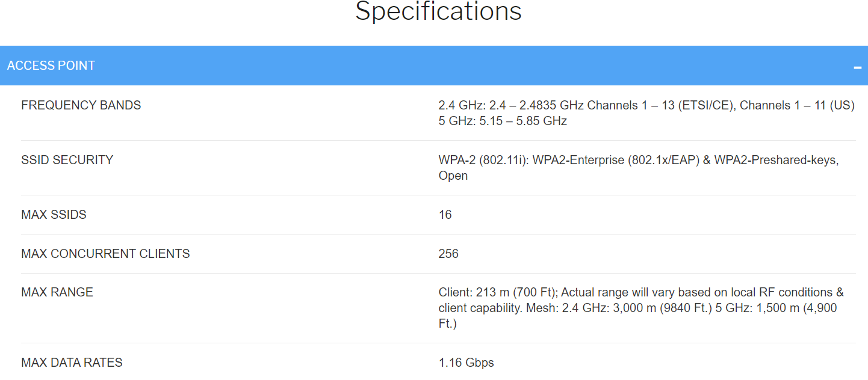Click the word Open under SSID security
Image resolution: width=868 pixels, height=380 pixels.
[x=453, y=176]
